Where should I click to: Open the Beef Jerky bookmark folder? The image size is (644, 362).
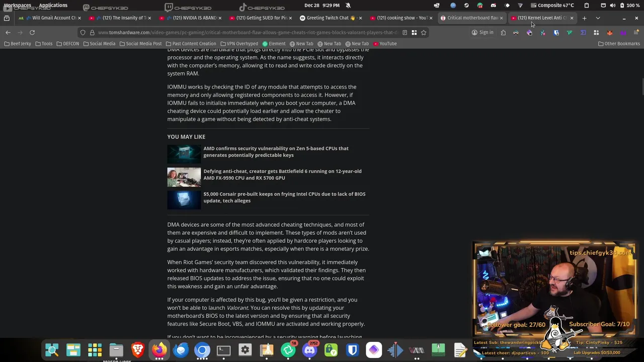click(18, 44)
